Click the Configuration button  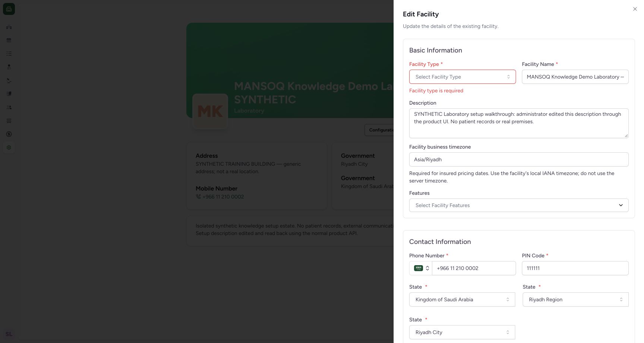click(x=379, y=130)
